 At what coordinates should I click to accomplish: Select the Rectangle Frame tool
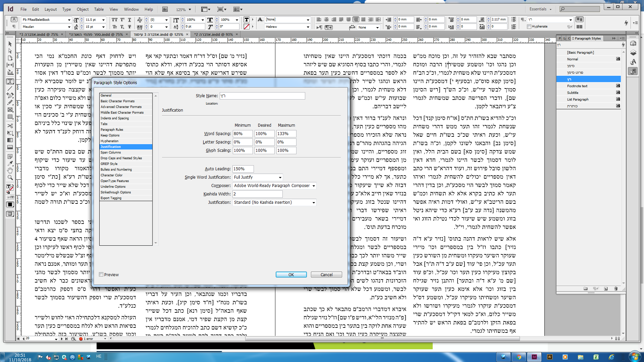tap(10, 110)
